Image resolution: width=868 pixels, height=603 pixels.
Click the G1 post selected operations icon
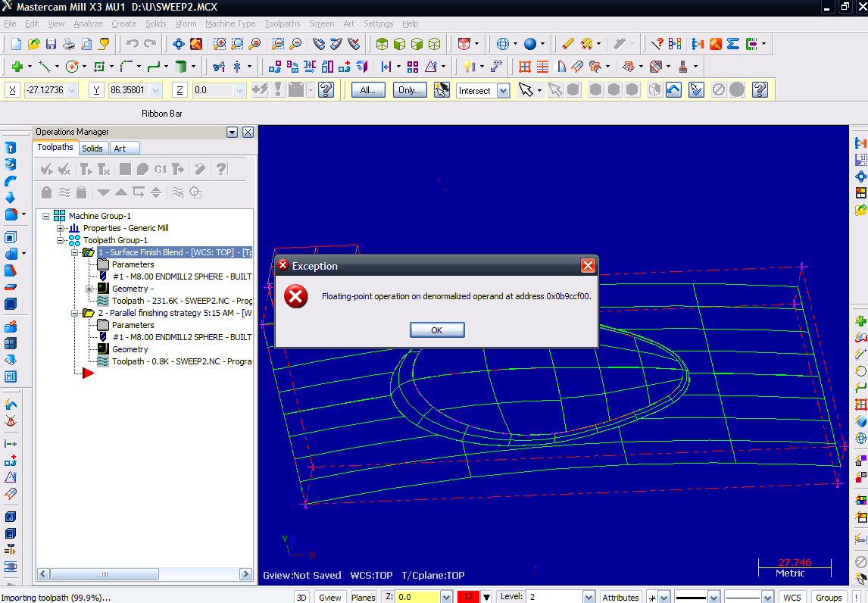[x=161, y=169]
